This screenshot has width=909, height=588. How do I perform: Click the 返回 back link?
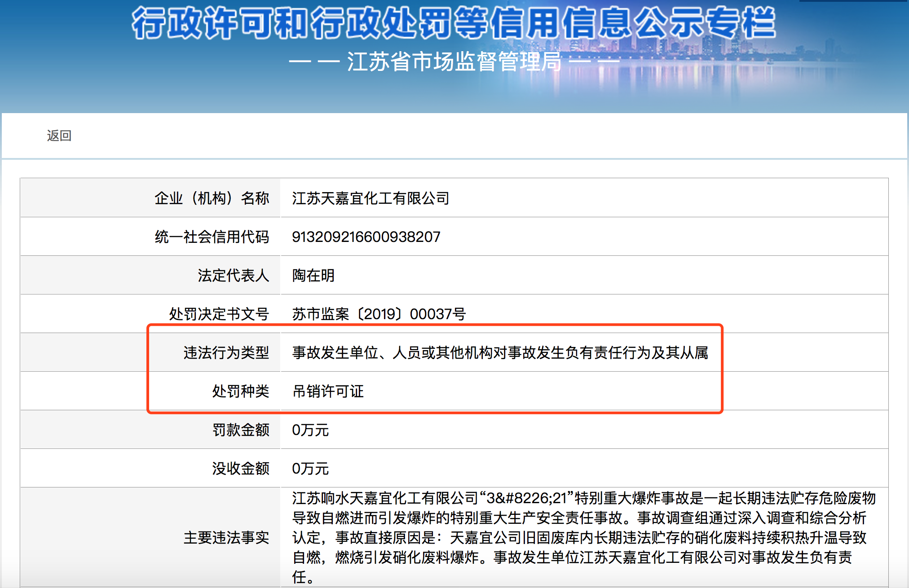pyautogui.click(x=59, y=136)
